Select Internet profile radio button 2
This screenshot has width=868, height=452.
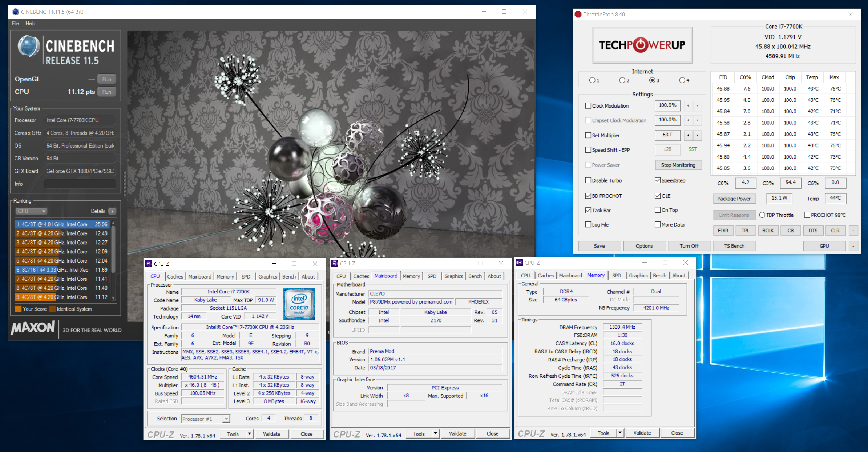622,80
